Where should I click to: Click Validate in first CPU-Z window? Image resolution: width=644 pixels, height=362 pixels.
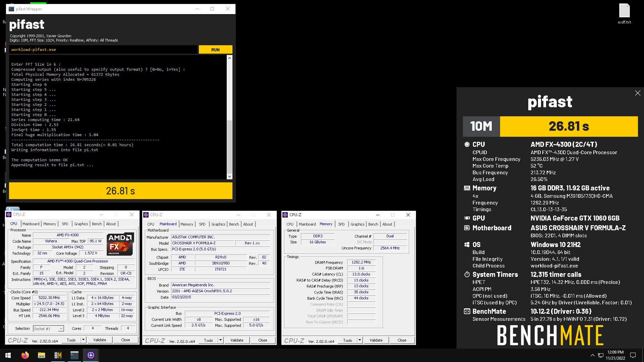point(100,340)
